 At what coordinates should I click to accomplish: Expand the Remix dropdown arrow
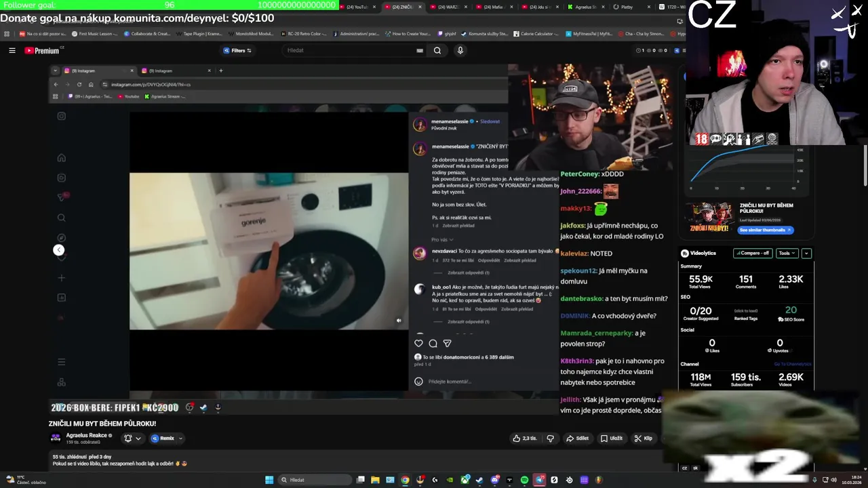click(x=180, y=439)
